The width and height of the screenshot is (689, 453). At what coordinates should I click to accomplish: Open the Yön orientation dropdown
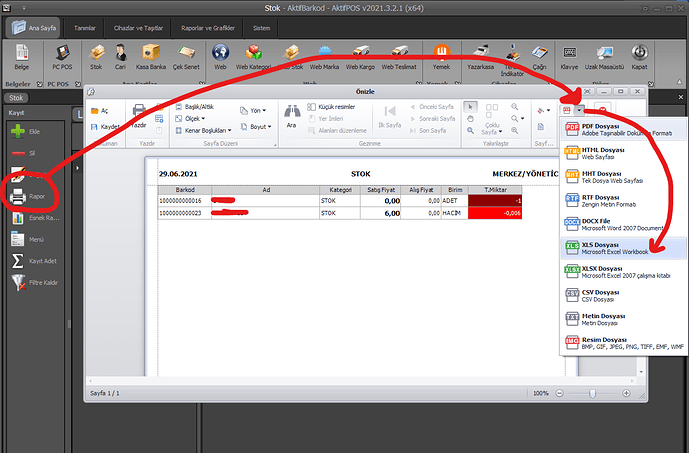pyautogui.click(x=253, y=111)
